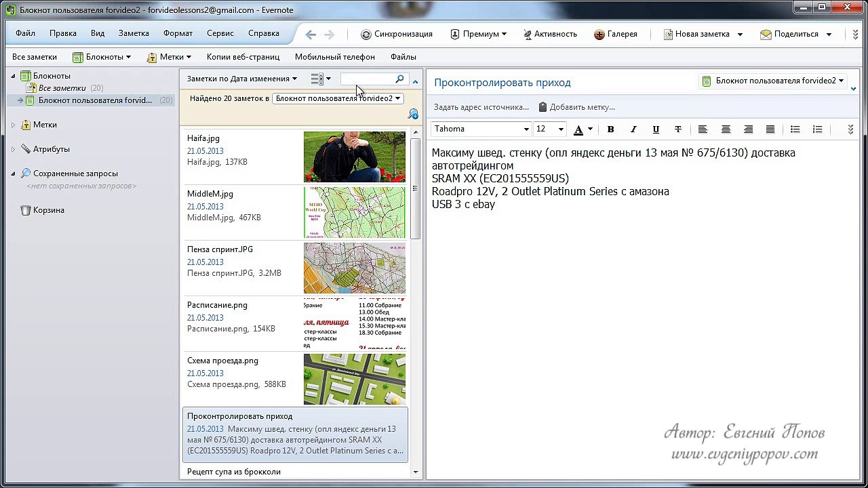Open the Справка menu
Screen dimensions: 868x488
(264, 33)
